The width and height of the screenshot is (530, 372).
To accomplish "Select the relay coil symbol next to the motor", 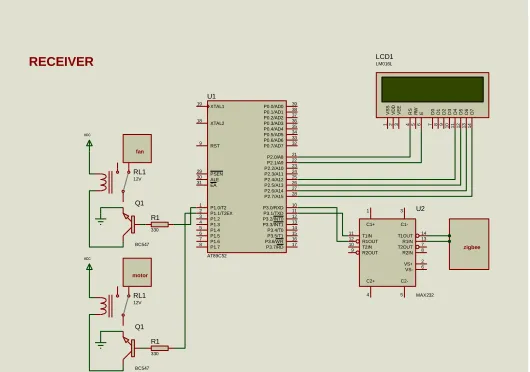I will coord(105,306).
